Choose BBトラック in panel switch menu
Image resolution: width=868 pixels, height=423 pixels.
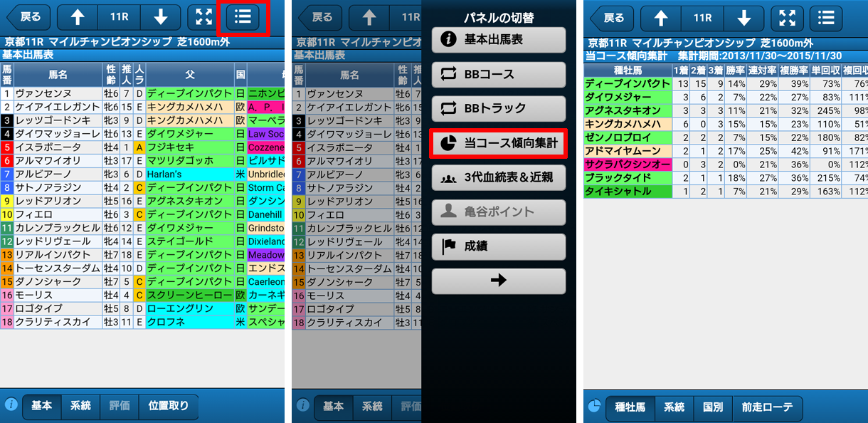click(498, 108)
